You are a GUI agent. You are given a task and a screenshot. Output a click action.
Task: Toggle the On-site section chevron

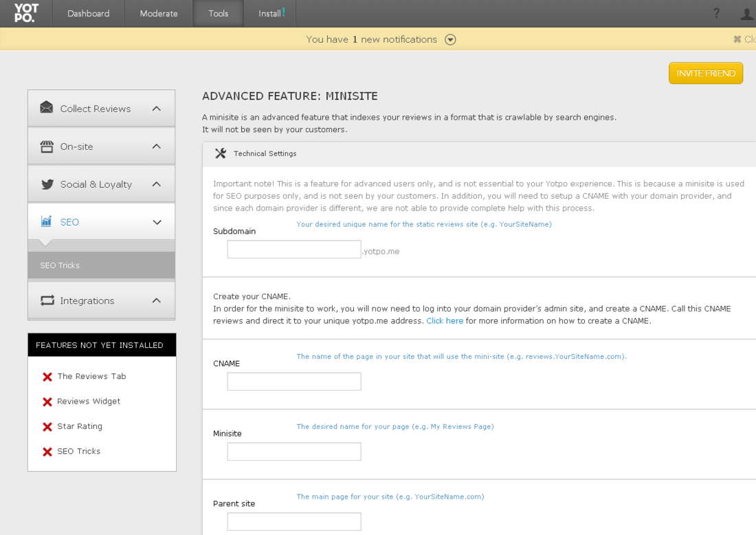[156, 146]
